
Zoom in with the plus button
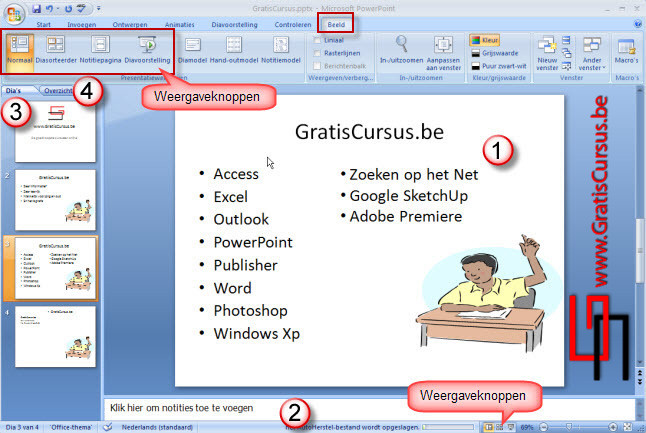coord(613,427)
